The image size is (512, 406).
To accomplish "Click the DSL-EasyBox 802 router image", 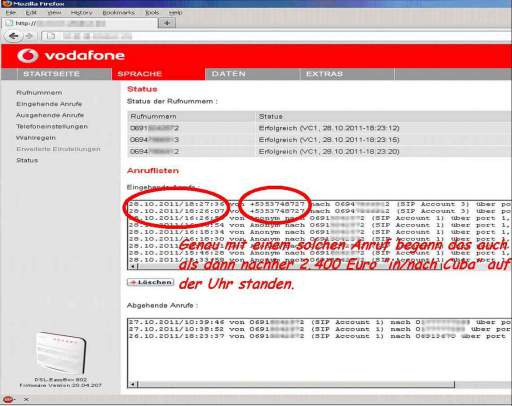I will coord(61,353).
